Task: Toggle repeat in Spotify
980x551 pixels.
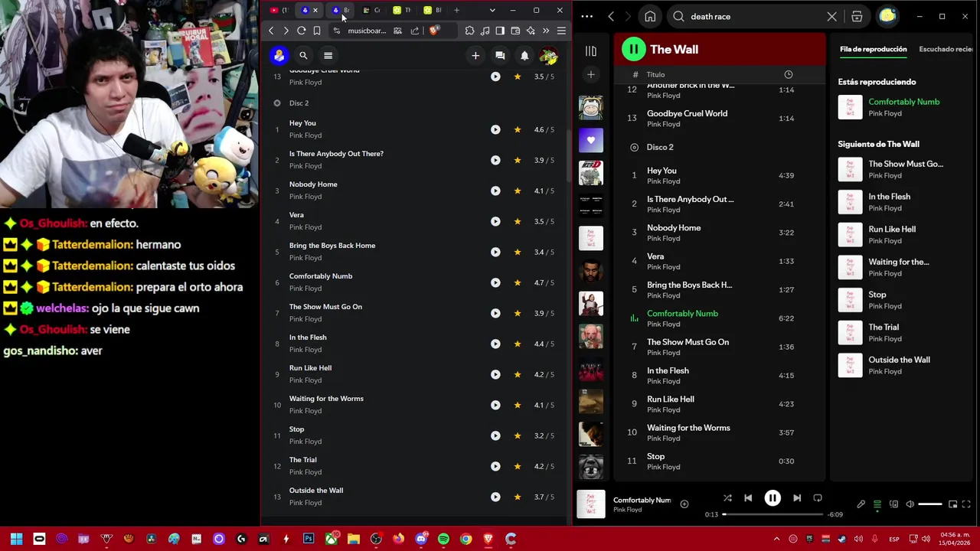Action: (818, 498)
